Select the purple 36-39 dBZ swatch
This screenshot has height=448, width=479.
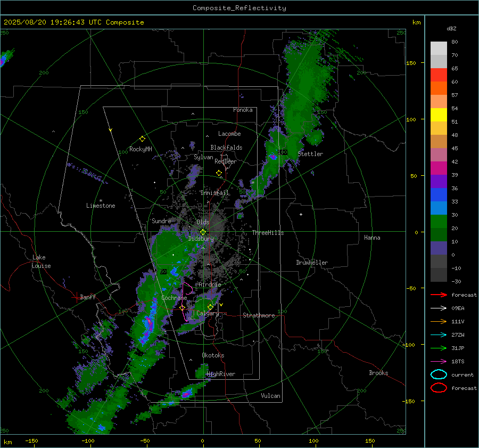(x=439, y=181)
